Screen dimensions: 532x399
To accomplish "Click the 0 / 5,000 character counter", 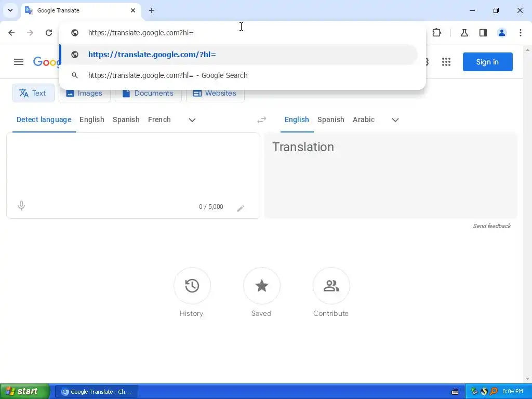I will point(211,207).
